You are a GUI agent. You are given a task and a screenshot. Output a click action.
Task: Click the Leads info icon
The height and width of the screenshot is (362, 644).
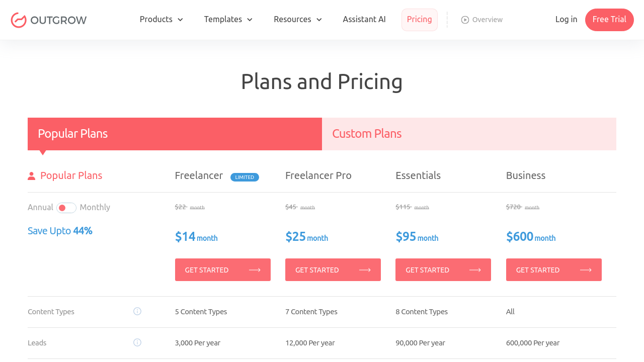click(x=137, y=342)
